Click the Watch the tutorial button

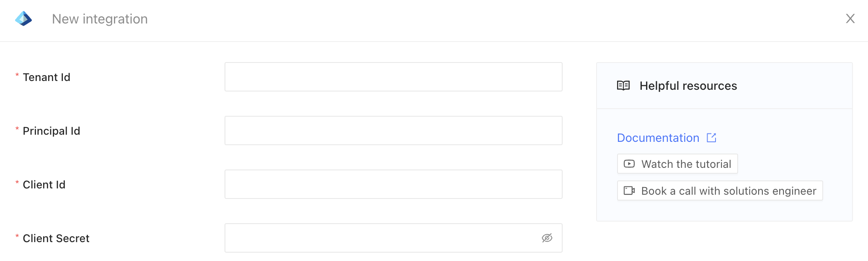tap(677, 164)
